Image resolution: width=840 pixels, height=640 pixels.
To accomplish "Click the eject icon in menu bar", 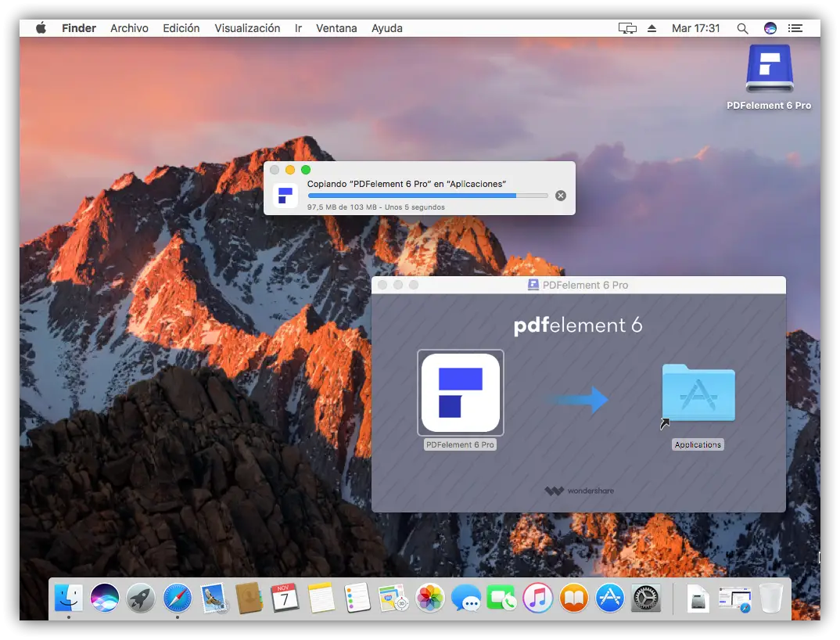I will pos(652,28).
